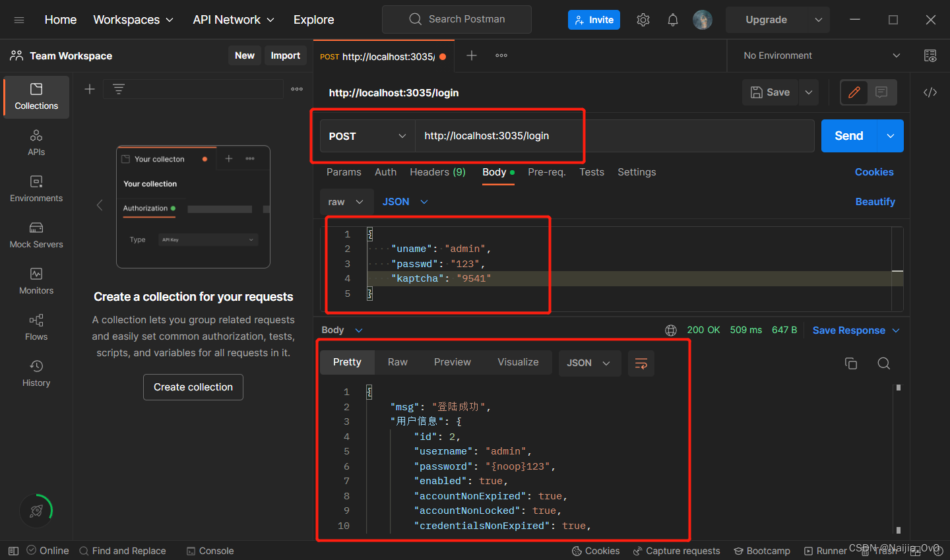
Task: Change request body JSON language dropdown
Action: pos(405,202)
